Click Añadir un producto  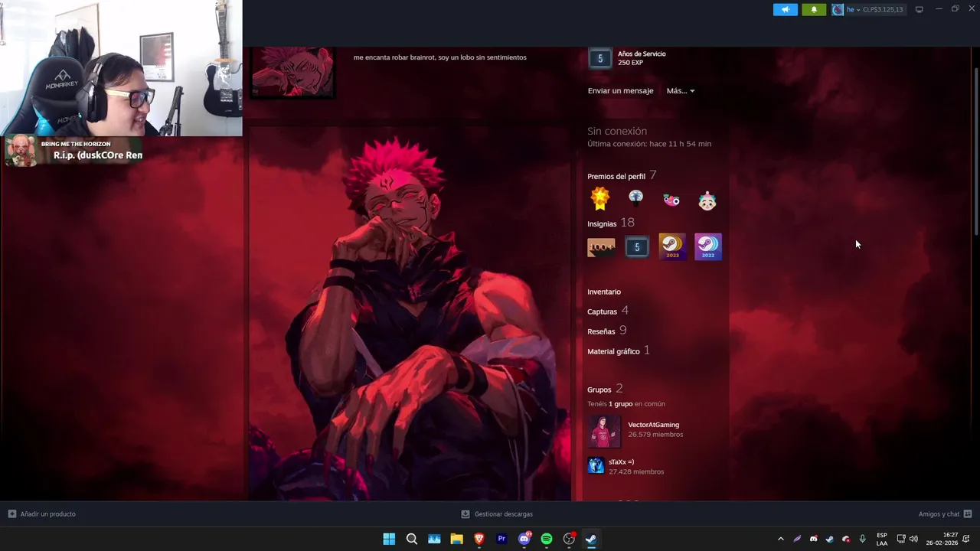tap(42, 514)
